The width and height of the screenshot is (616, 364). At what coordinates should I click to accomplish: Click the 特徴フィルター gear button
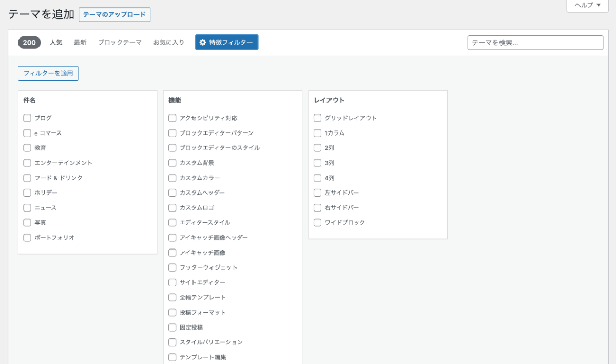click(226, 43)
